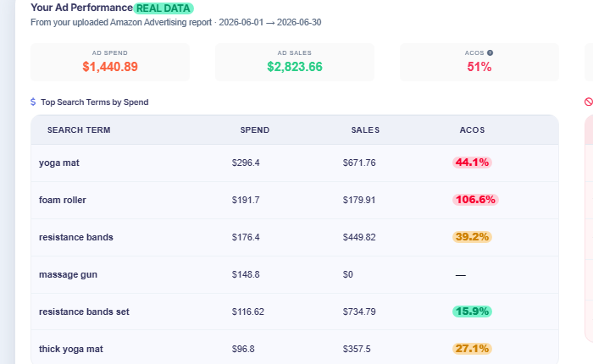Select the yoga mat search term
Image resolution: width=593 pixels, height=364 pixels.
pos(59,163)
